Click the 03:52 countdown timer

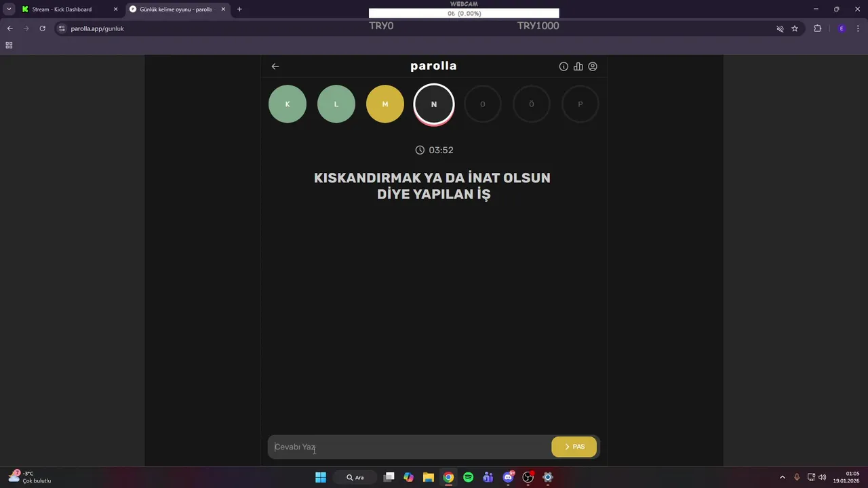(x=434, y=150)
